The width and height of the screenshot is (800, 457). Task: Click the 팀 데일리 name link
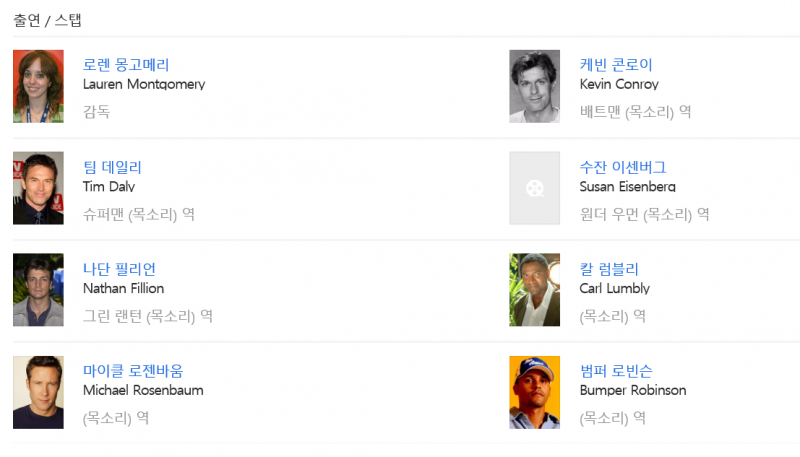(112, 167)
